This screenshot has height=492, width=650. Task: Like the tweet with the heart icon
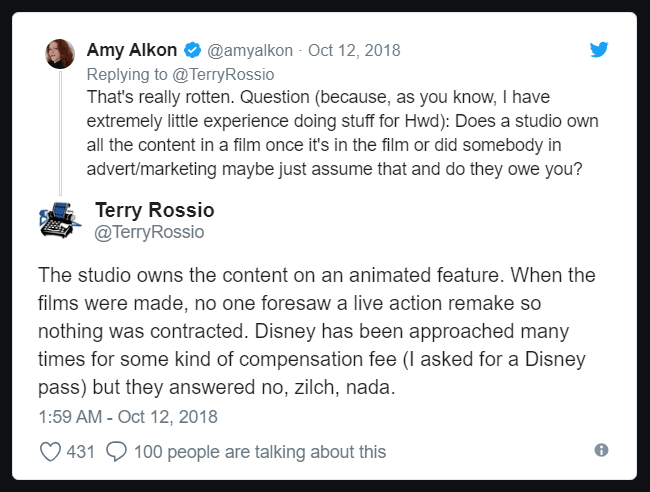pyautogui.click(x=50, y=452)
